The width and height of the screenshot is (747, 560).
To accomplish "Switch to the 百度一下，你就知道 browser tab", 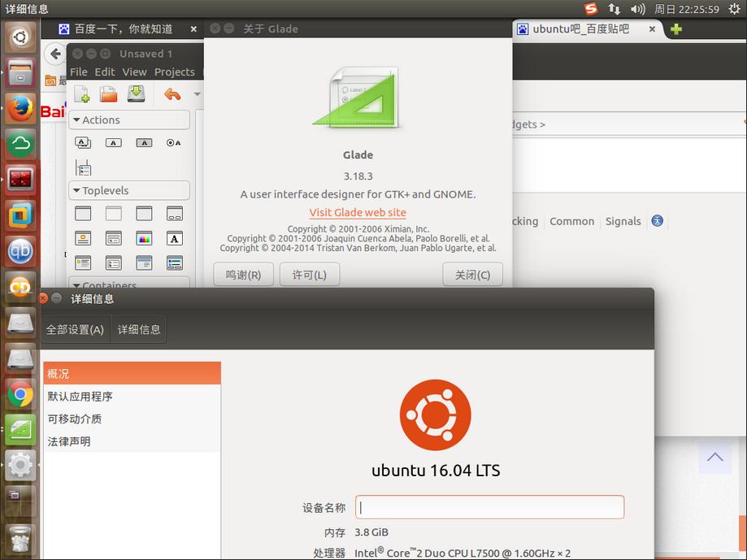I will [x=124, y=29].
